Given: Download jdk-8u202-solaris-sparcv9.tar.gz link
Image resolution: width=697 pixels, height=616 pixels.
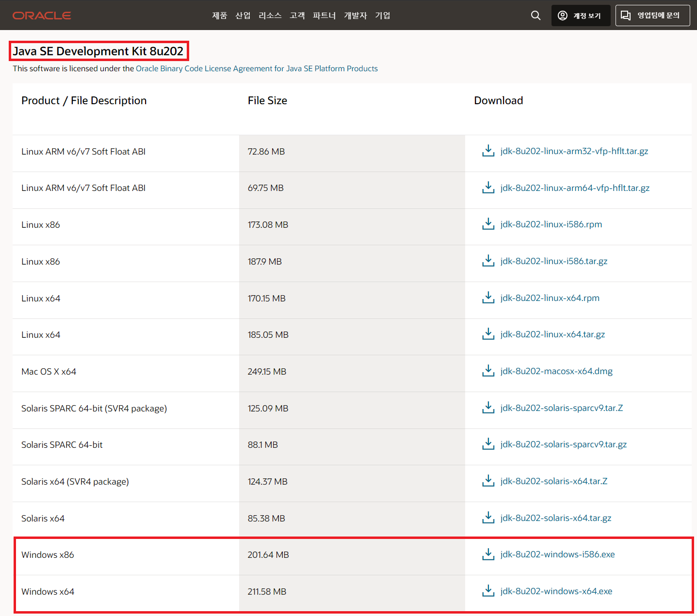Looking at the screenshot, I should [564, 444].
